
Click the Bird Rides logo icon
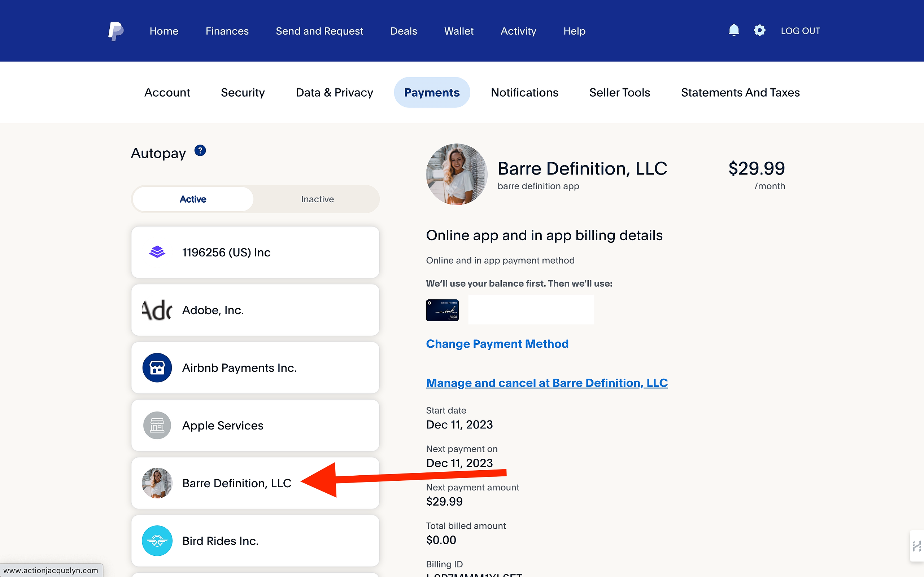pyautogui.click(x=157, y=540)
